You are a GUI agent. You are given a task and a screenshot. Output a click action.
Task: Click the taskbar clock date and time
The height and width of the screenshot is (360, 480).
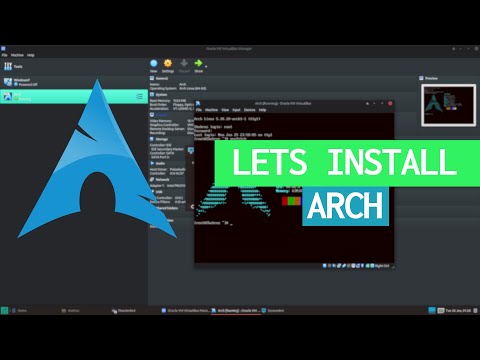click(458, 311)
